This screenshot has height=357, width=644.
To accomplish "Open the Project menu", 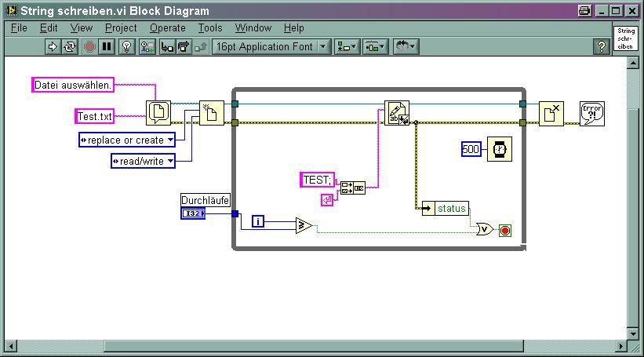I will [x=121, y=28].
